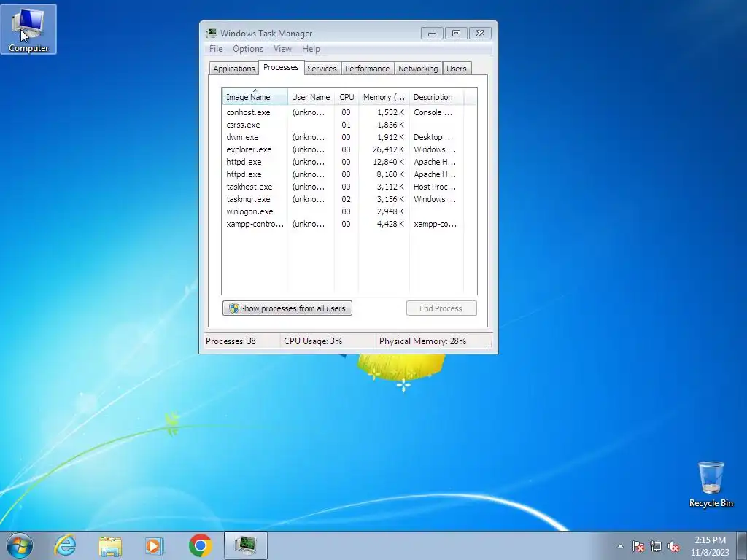Open the Windows Start menu orb
Image resolution: width=747 pixels, height=560 pixels.
tap(20, 545)
